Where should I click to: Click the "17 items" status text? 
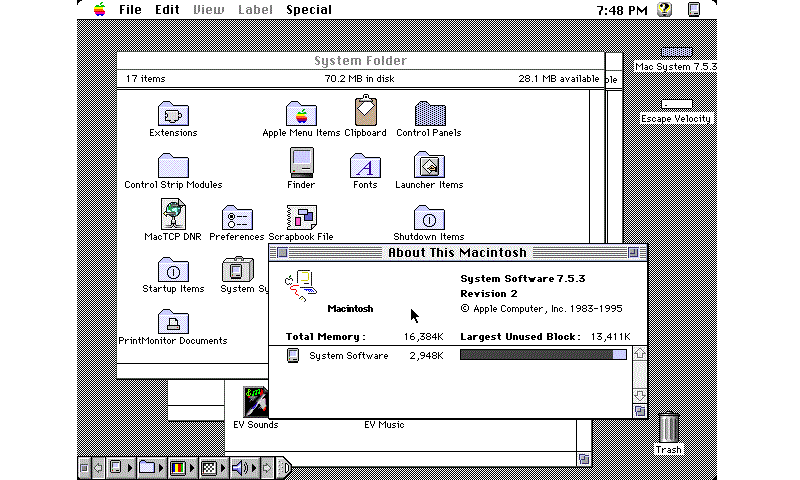click(145, 79)
